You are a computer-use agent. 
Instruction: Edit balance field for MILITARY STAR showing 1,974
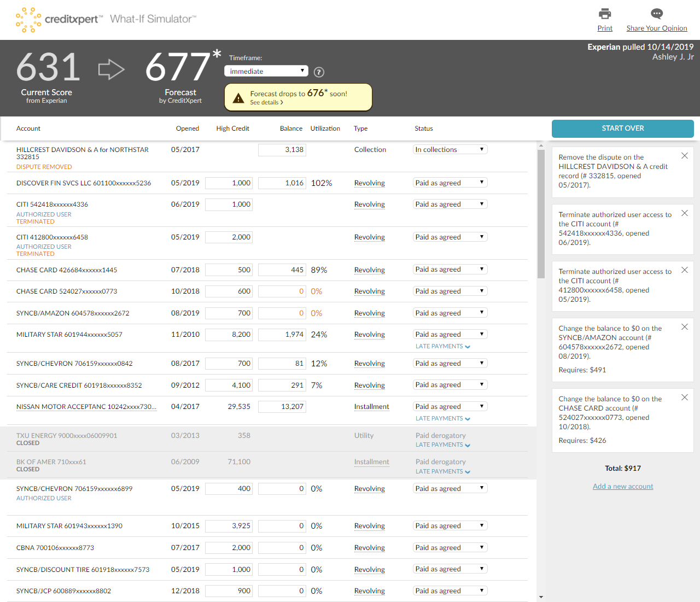point(282,335)
